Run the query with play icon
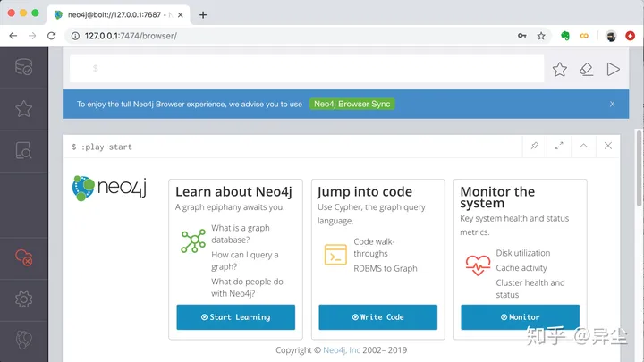Image resolution: width=644 pixels, height=362 pixels. coord(613,69)
